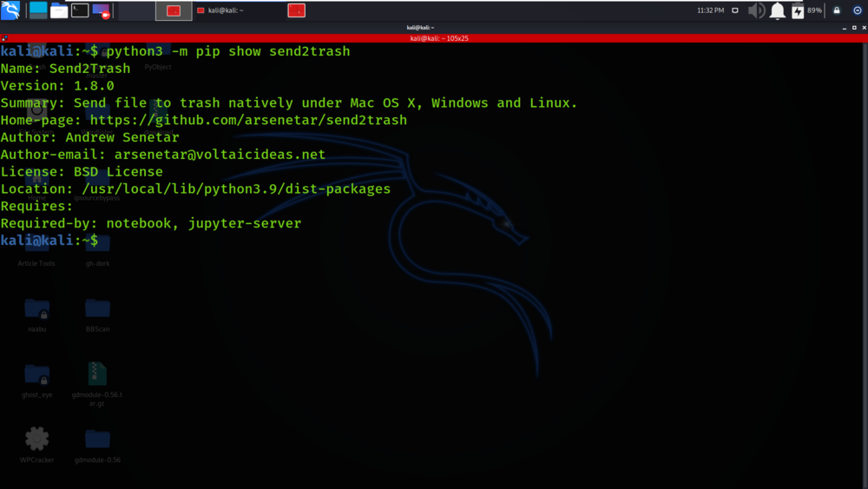This screenshot has height=489, width=868.
Task: Click the License: BSD License line
Action: tap(82, 172)
